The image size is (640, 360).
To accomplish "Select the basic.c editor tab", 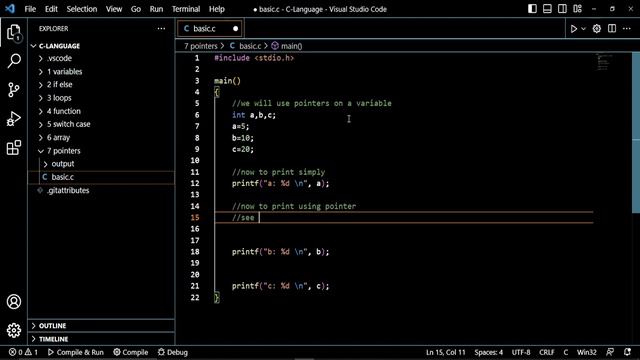I will (210, 29).
